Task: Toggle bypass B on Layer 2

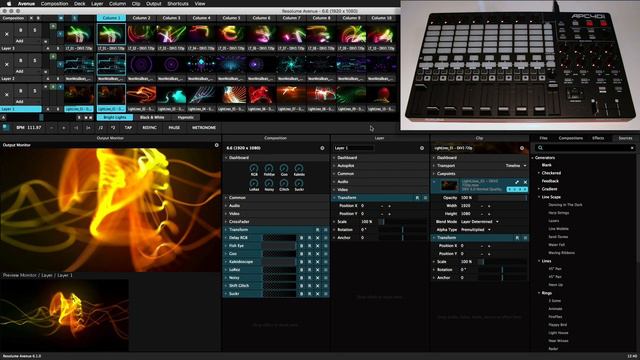Action: 21,60
